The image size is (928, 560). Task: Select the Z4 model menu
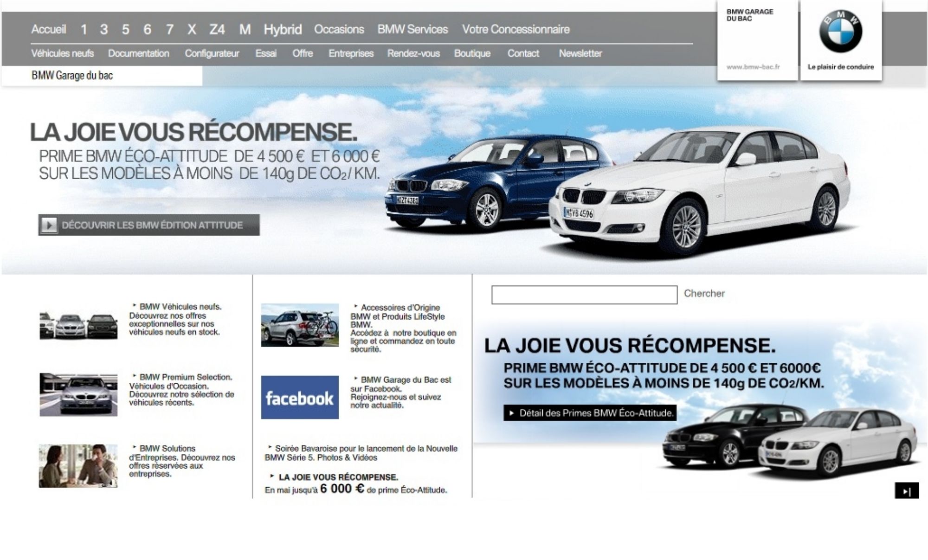tap(217, 30)
